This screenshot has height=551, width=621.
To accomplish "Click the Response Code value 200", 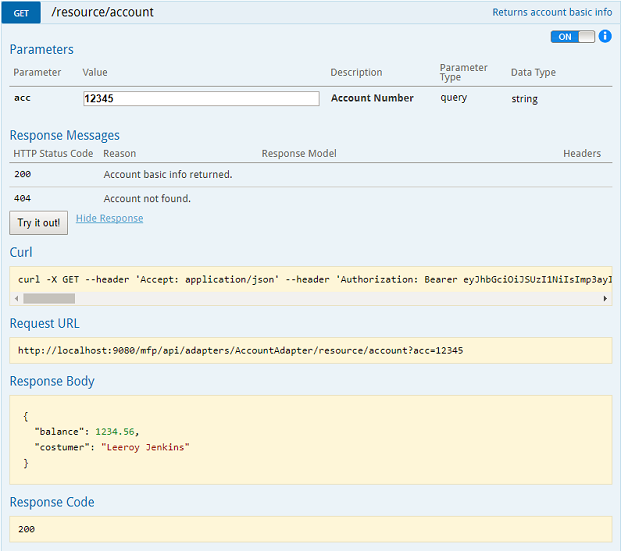I will (26, 529).
